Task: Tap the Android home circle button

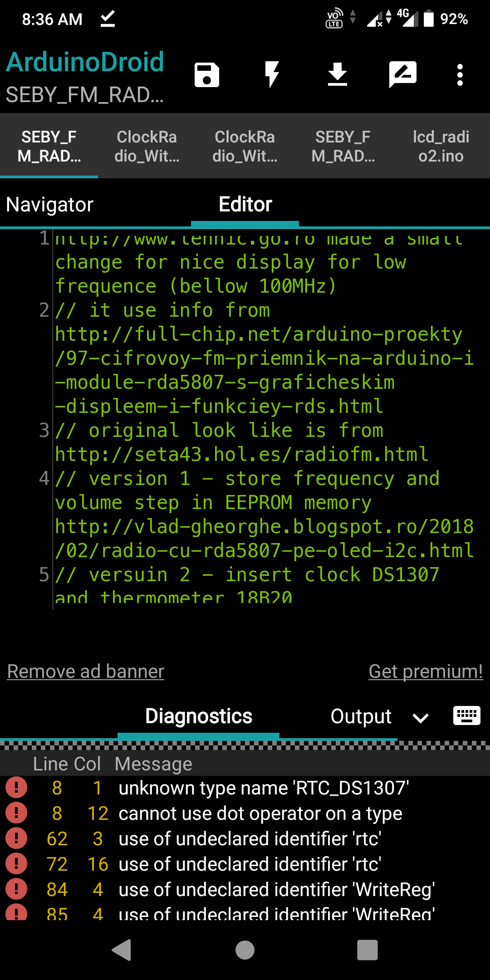Action: click(245, 950)
